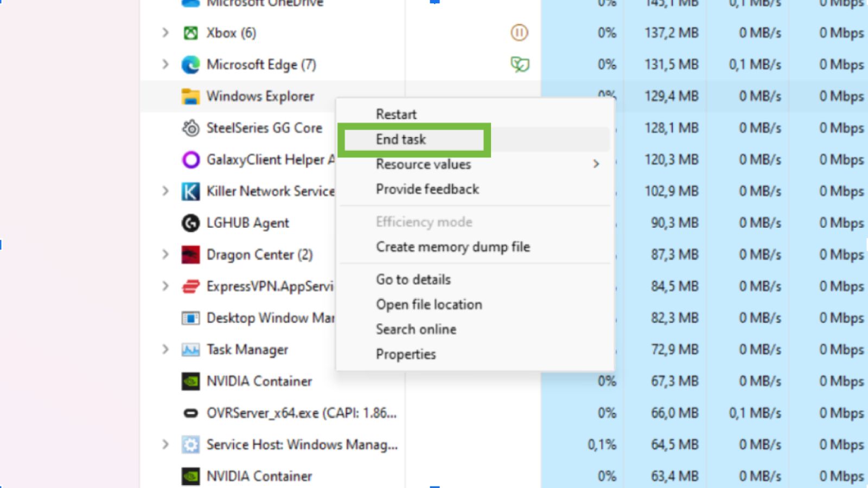Screen dimensions: 868x488
Task: Select the OVRServer_x64.exe process row
Action: pos(293,413)
